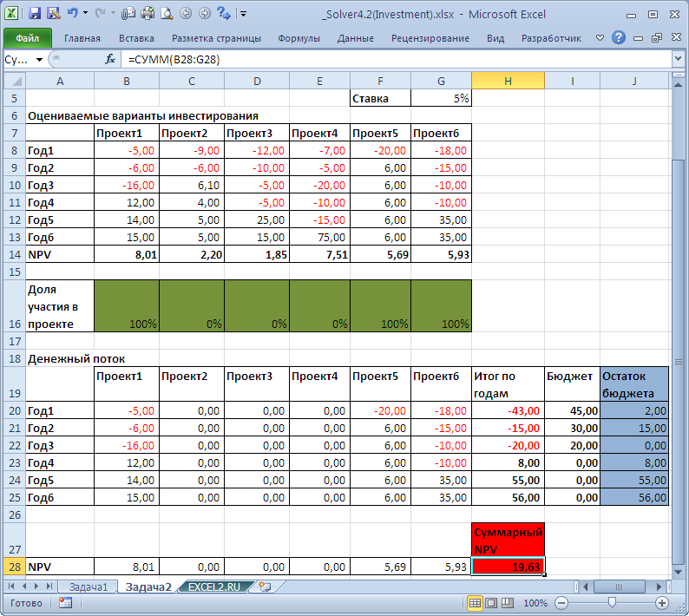Viewport: 689px width, 616px height.
Task: Open the Разметка страницы tab
Action: 216,38
